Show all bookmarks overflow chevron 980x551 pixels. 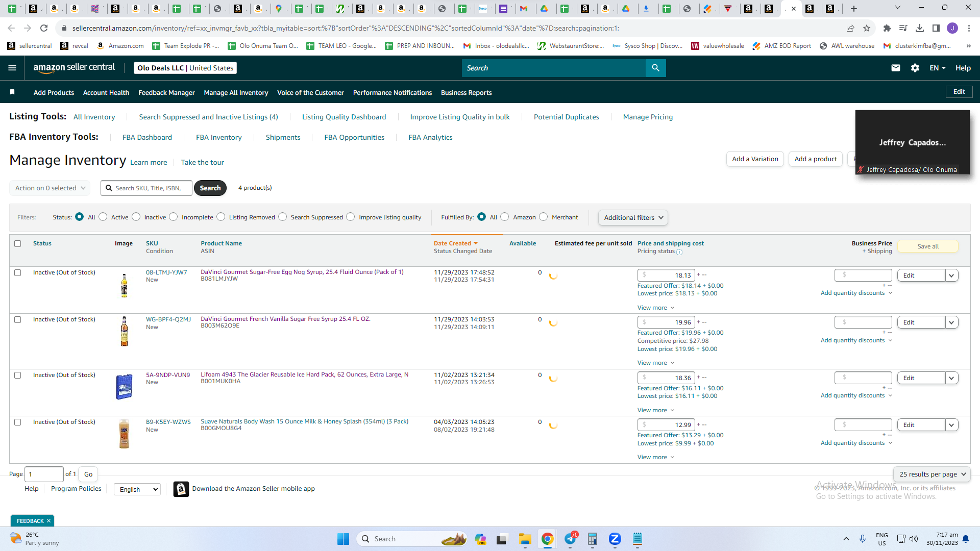(968, 46)
